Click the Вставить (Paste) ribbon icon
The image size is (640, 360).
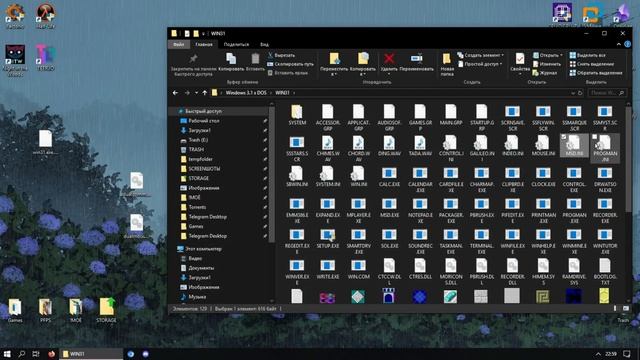point(255,58)
